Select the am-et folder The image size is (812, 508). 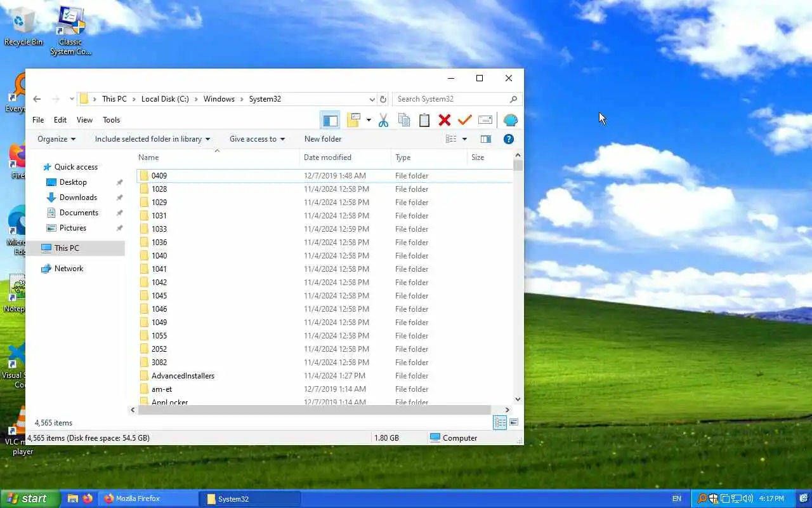pos(324,389)
